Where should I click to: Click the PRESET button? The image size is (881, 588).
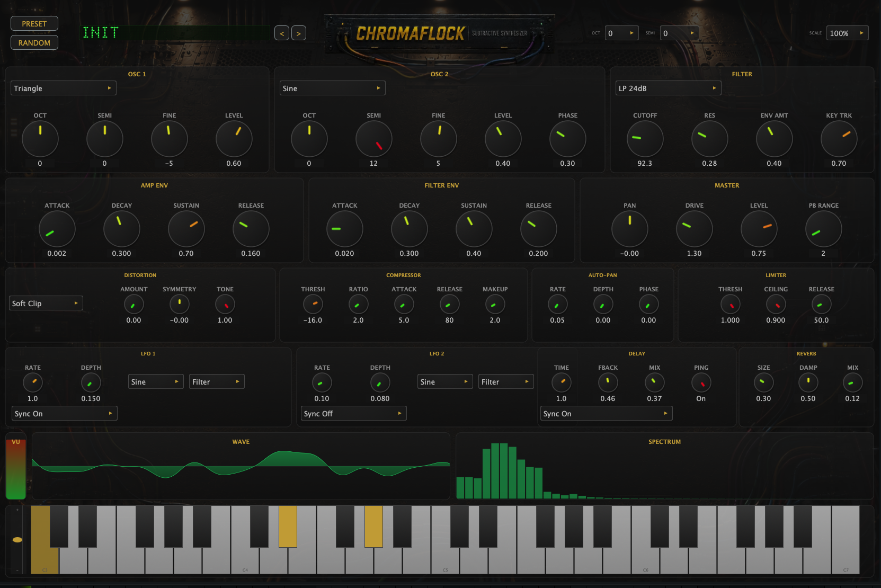click(34, 24)
